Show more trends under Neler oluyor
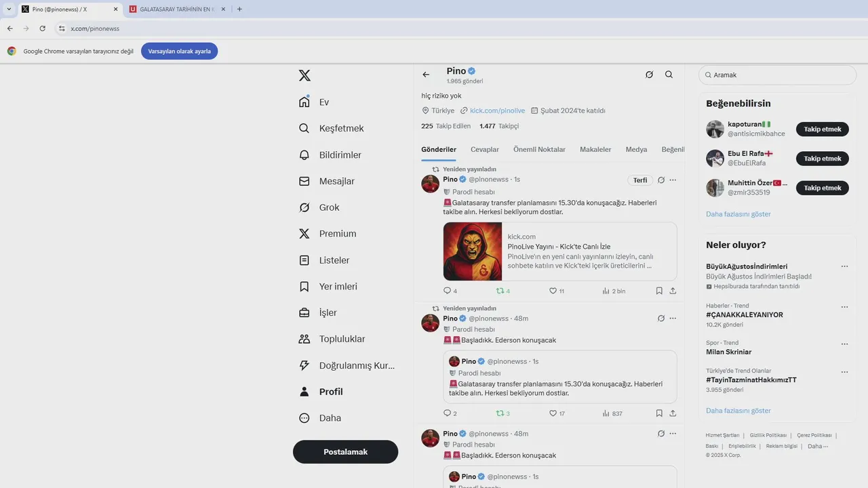 (x=738, y=411)
